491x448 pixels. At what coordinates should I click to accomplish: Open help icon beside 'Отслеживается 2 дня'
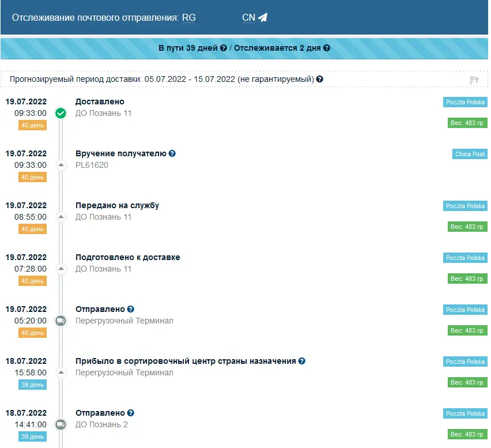point(327,48)
